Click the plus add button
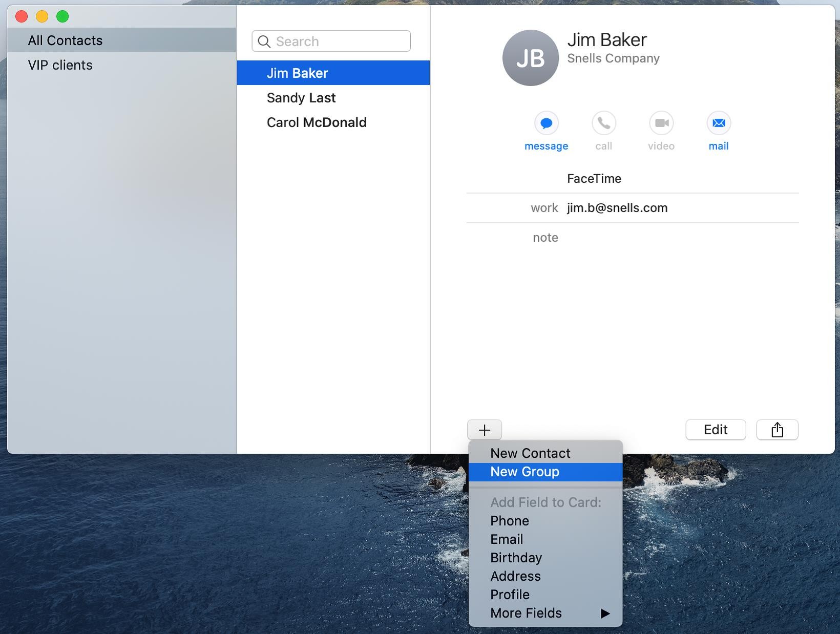This screenshot has width=840, height=634. [485, 430]
